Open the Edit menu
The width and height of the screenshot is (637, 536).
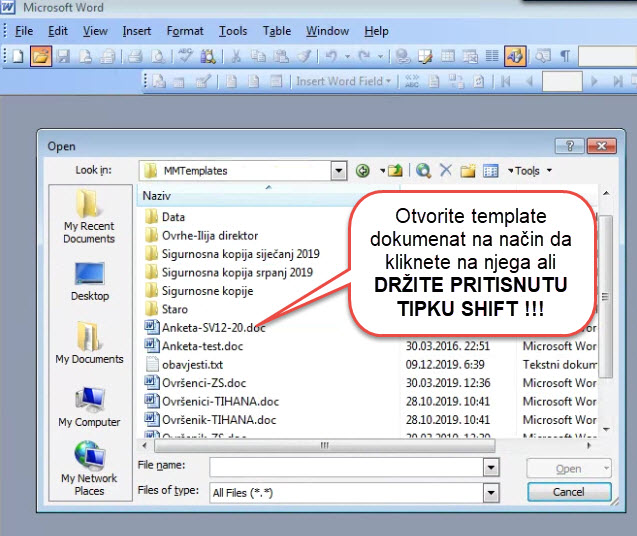[x=58, y=31]
